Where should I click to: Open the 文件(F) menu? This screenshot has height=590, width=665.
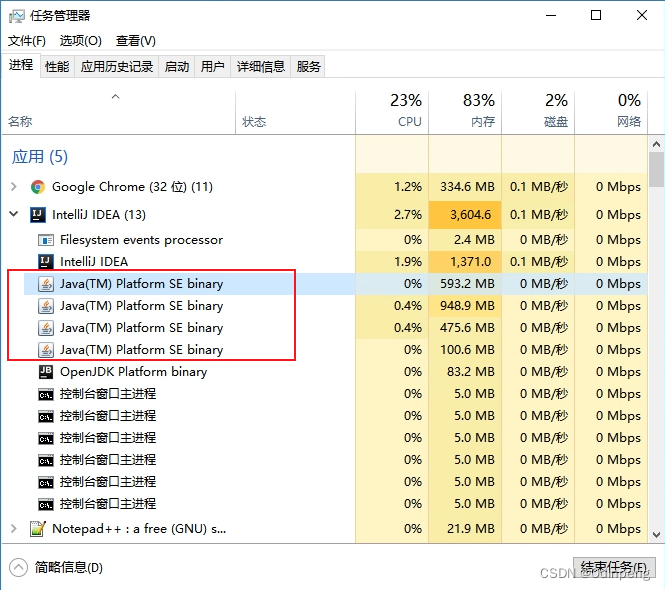click(x=27, y=41)
